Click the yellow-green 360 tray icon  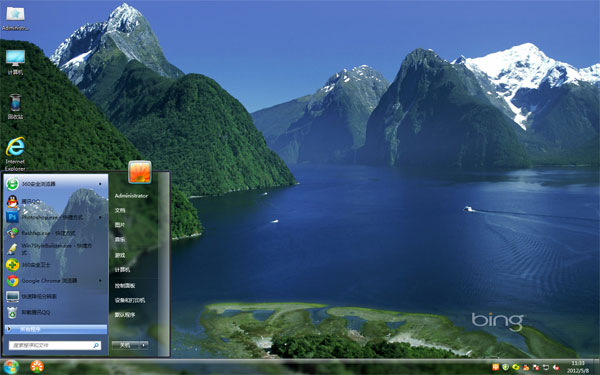click(515, 367)
